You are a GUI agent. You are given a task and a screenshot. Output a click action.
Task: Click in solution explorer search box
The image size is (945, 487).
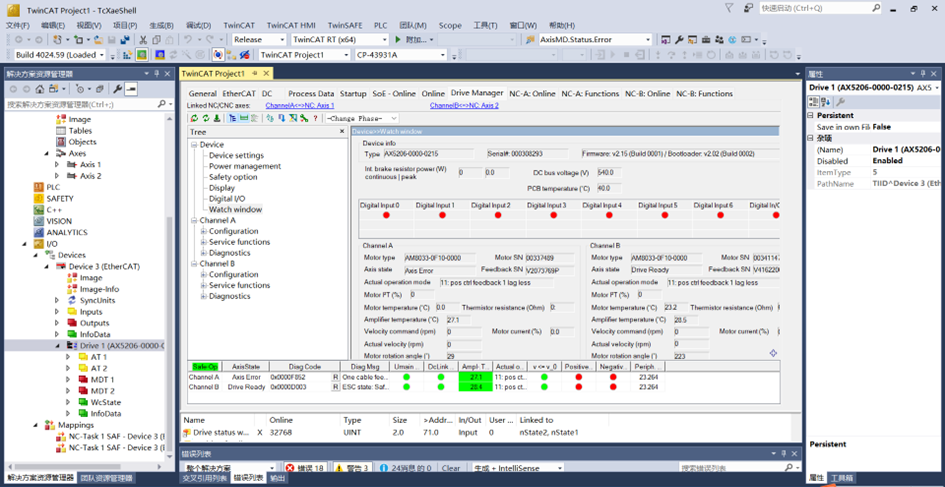click(x=81, y=104)
